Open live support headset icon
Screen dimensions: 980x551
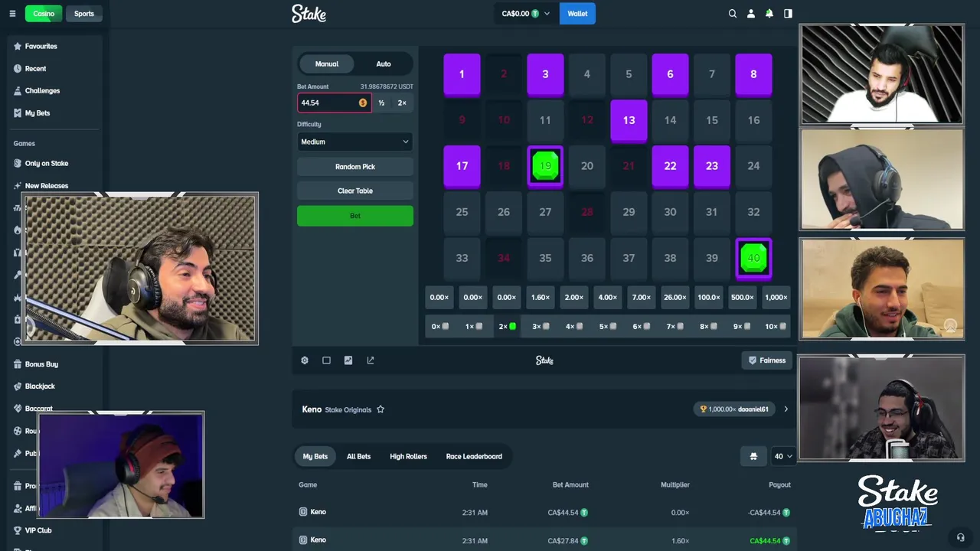pyautogui.click(x=960, y=537)
